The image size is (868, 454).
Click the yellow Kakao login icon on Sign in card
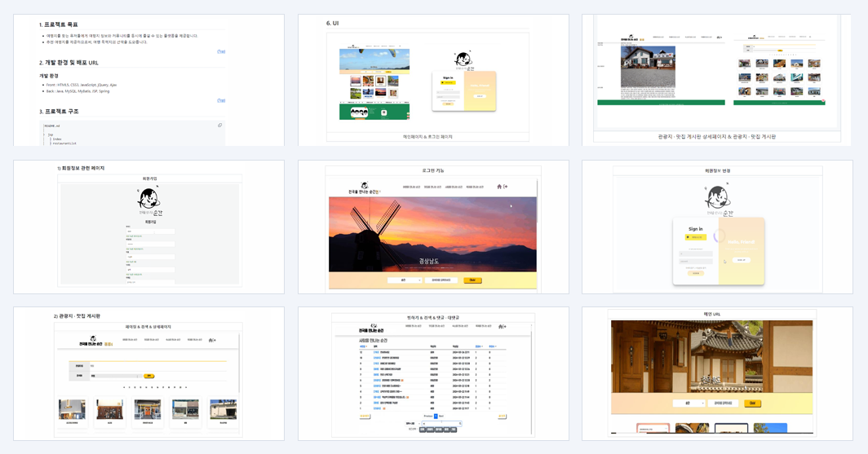[x=696, y=237]
